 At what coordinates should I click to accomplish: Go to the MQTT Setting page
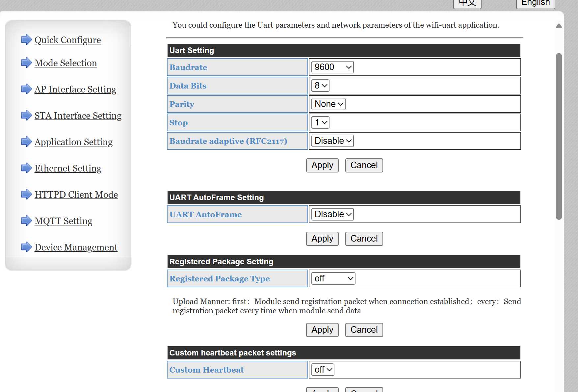(x=63, y=221)
